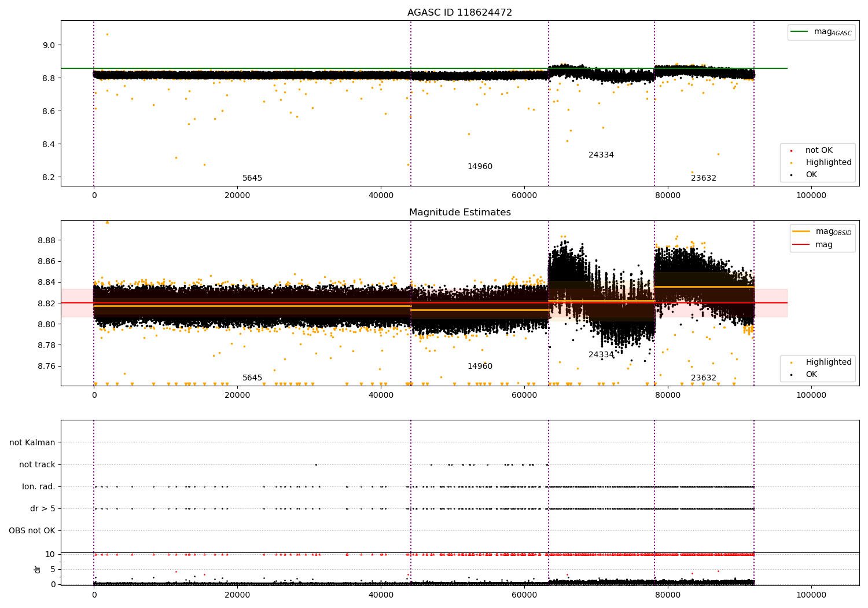Click the 8.6 y-axis tick label
This screenshot has height=608, width=868.
tap(49, 111)
